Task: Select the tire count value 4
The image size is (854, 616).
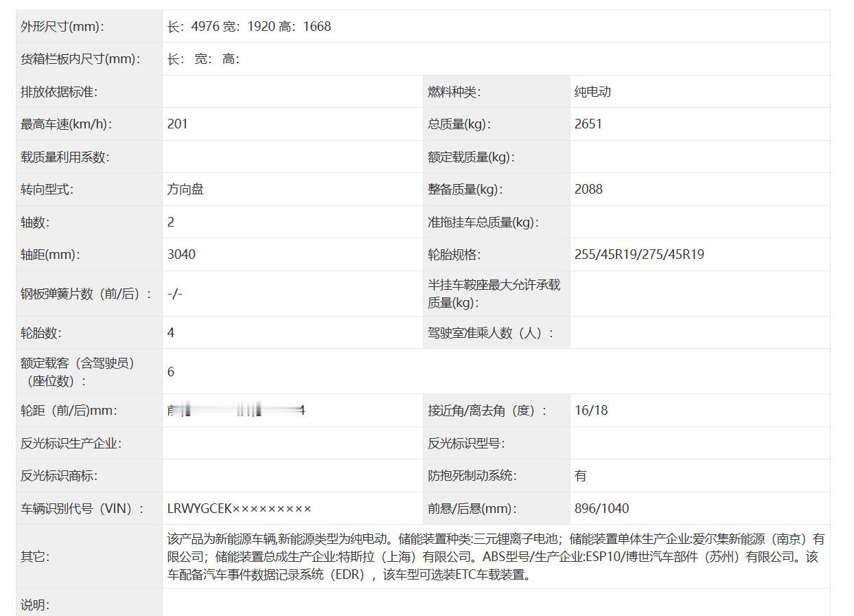Action: pos(171,333)
